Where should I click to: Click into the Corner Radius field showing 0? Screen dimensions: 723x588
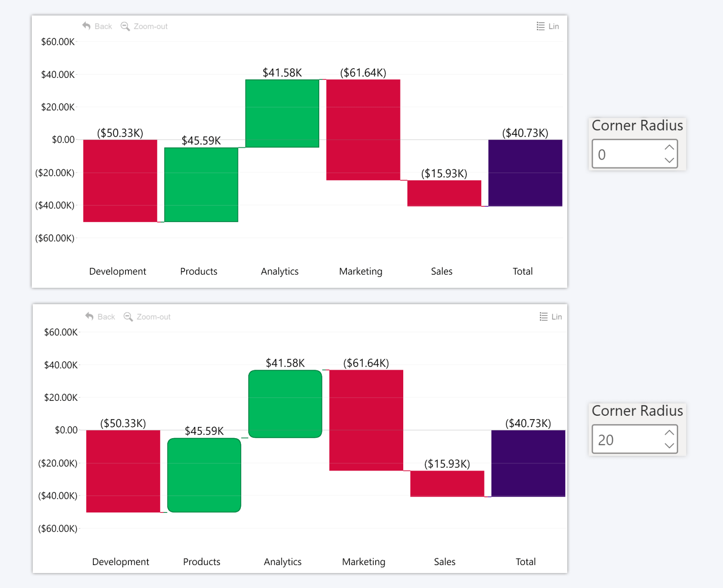[x=625, y=154]
